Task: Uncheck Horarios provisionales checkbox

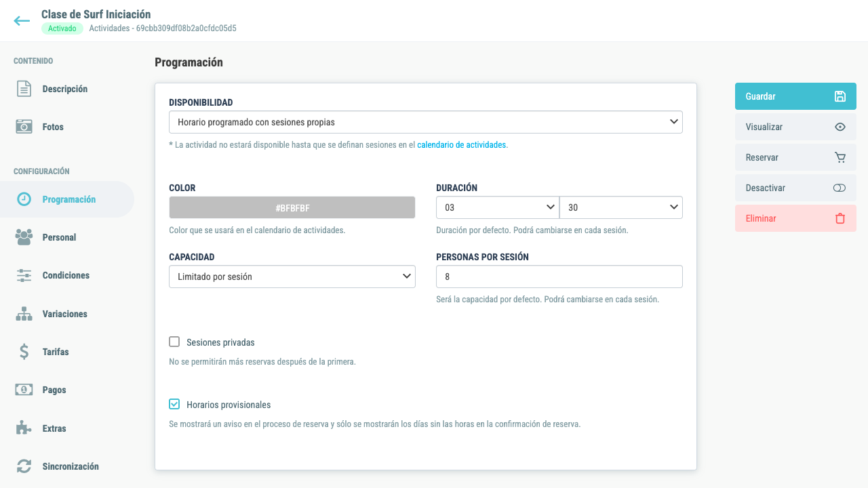Action: tap(174, 404)
